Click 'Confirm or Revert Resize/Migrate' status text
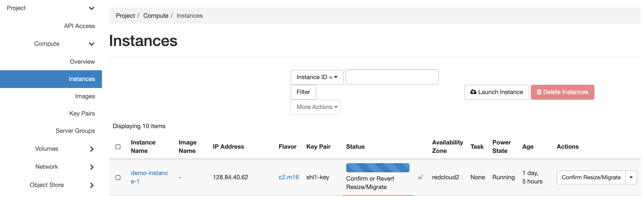 coord(370,183)
